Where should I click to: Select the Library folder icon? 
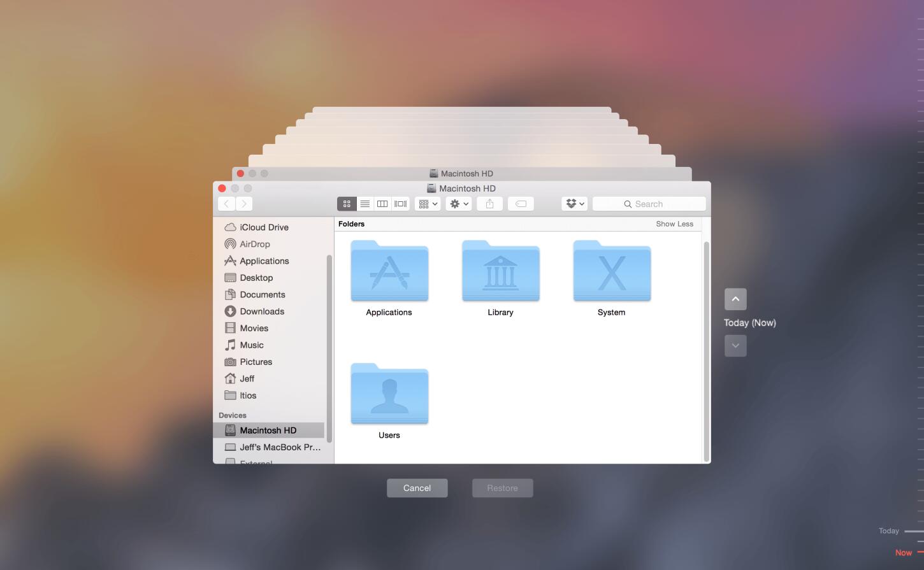pyautogui.click(x=501, y=271)
